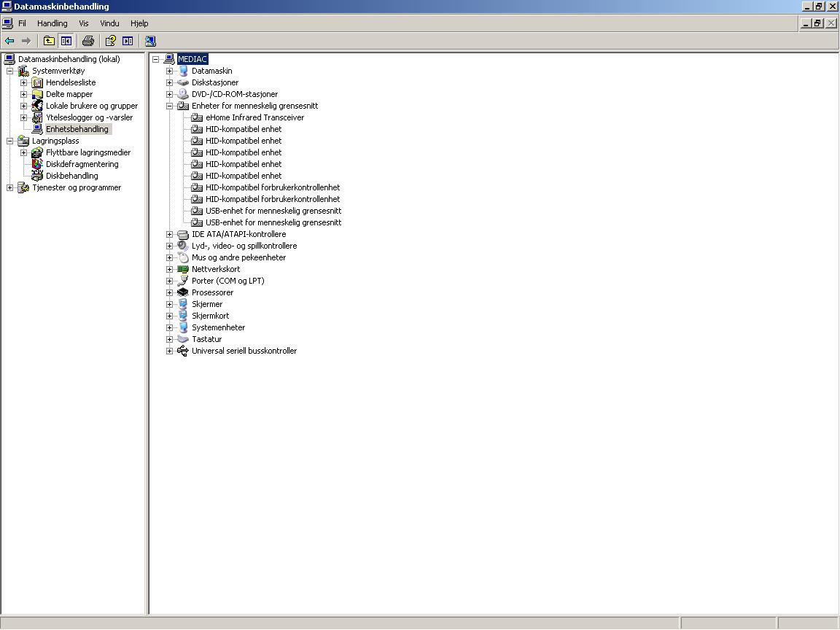
Task: Select eHome Infrared Transceiver device
Action: click(x=254, y=117)
